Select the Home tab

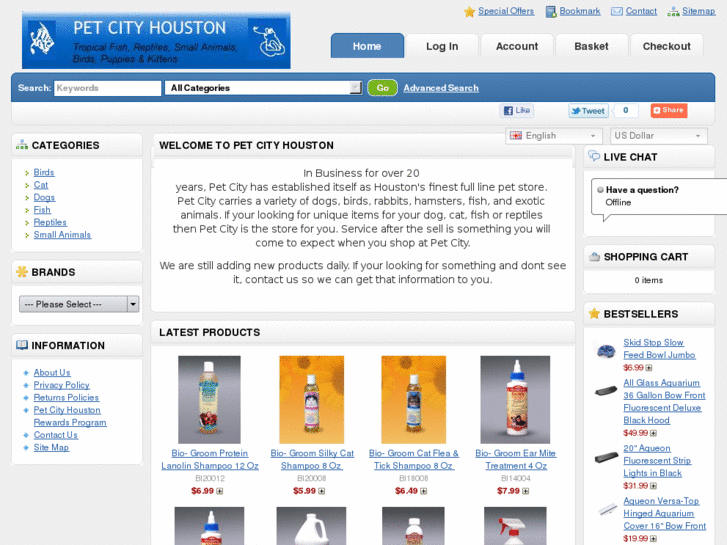tap(367, 46)
